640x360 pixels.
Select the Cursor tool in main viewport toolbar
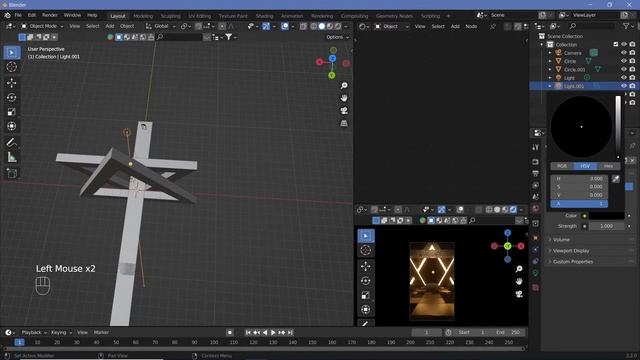point(11,67)
